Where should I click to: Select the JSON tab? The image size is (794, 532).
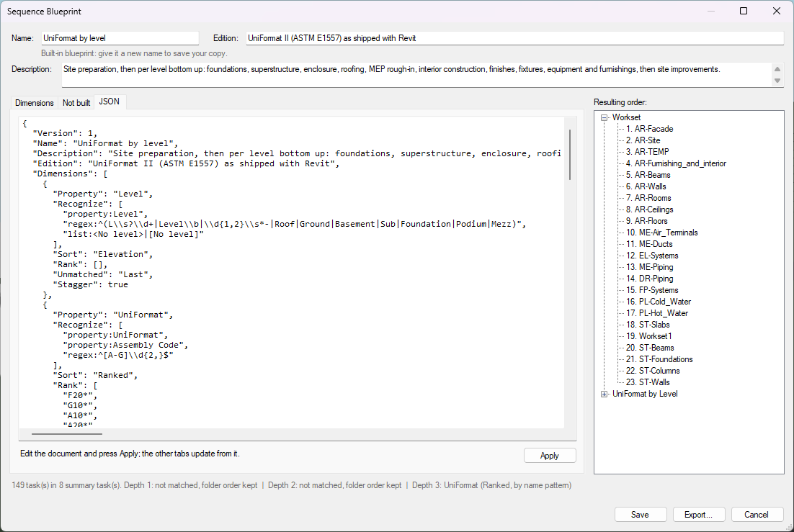tap(110, 102)
